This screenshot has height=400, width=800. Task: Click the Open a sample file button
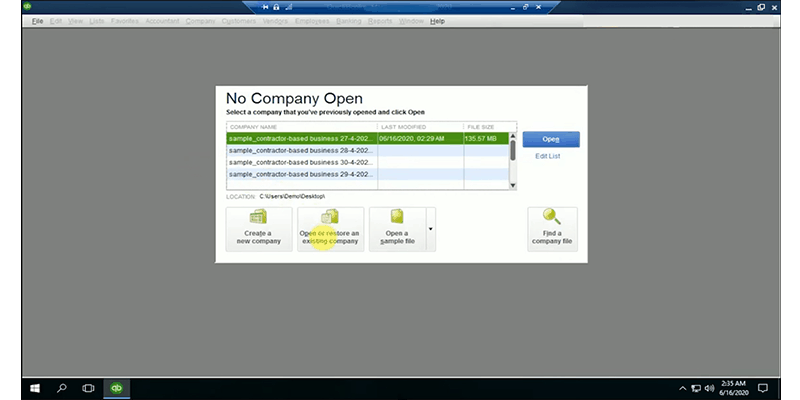pos(397,229)
